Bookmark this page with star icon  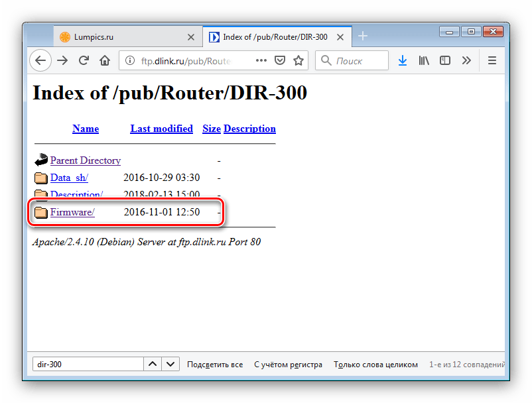point(299,61)
